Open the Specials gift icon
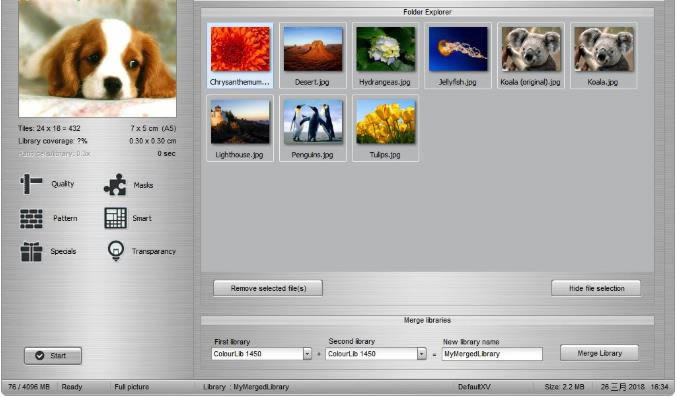Image resolution: width=677 pixels, height=397 pixels. coord(31,251)
